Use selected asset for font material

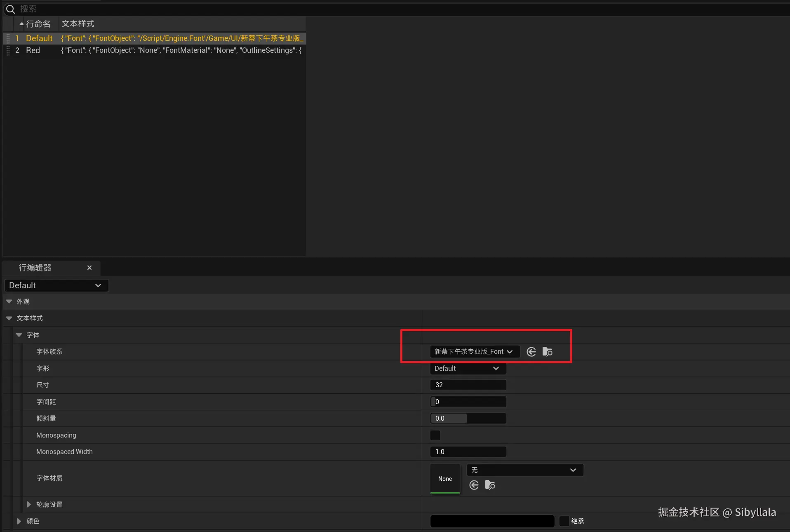click(x=474, y=485)
